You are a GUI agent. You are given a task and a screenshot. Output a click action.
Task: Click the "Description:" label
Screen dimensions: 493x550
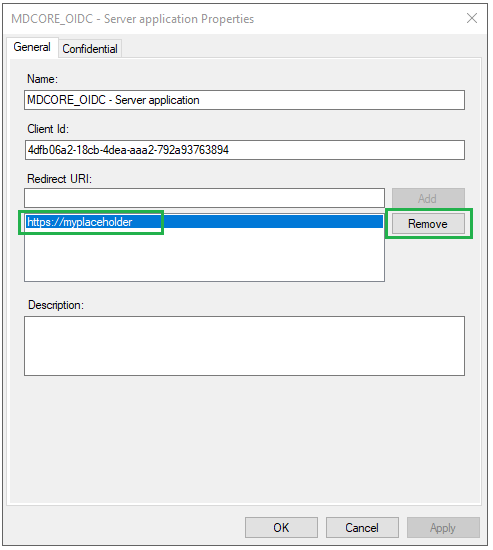click(x=56, y=305)
